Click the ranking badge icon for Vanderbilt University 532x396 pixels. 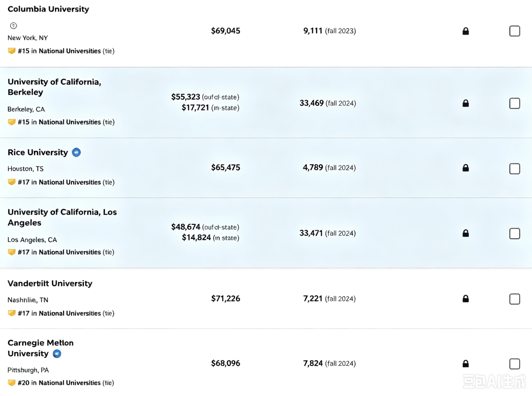11,313
